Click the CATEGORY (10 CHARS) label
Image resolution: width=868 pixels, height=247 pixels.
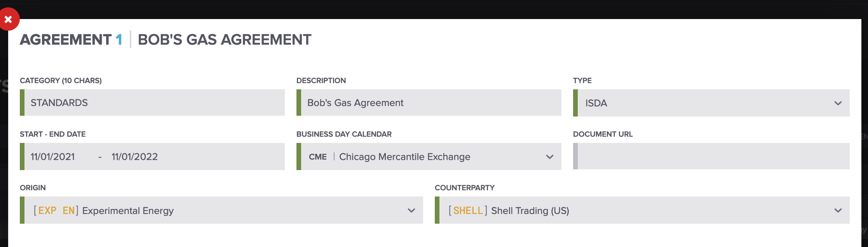coord(61,81)
